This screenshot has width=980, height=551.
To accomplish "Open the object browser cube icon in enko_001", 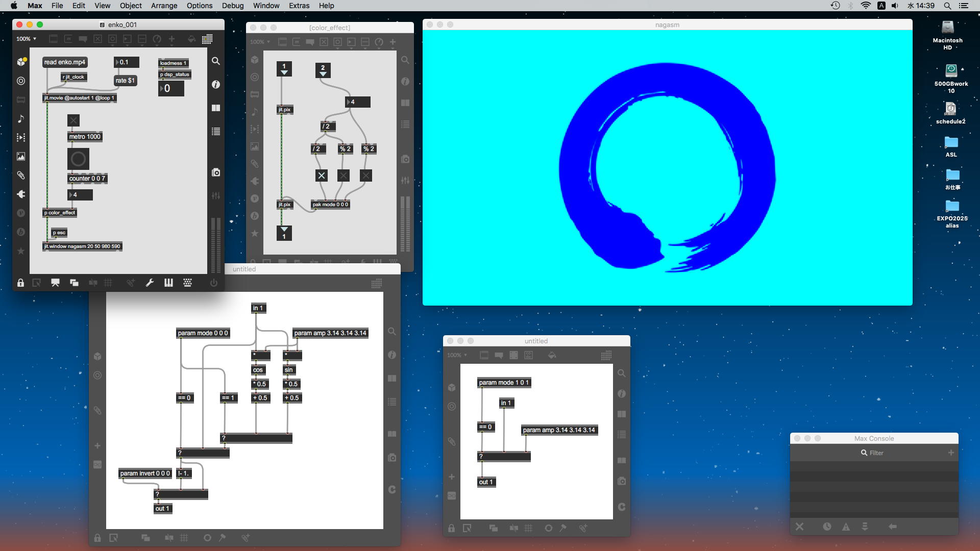I will 21,62.
